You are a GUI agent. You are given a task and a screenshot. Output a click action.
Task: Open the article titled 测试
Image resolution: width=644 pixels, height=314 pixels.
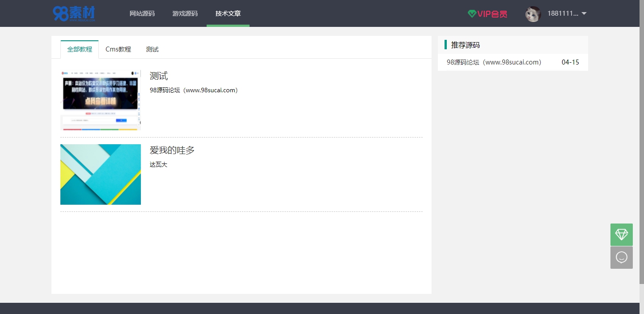[x=159, y=76]
